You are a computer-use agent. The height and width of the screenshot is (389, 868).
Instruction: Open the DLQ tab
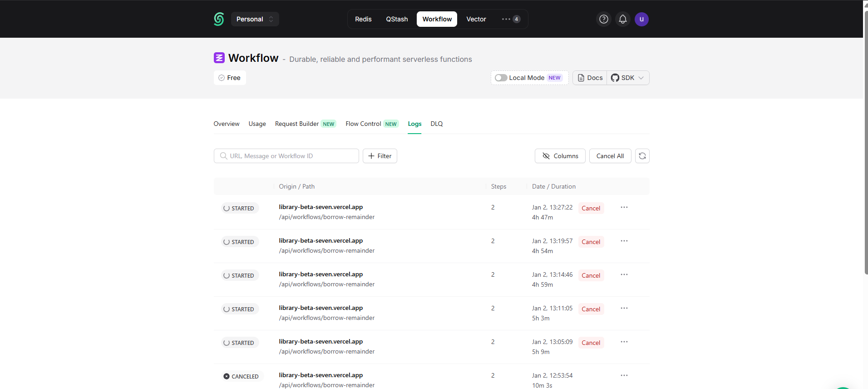coord(437,124)
